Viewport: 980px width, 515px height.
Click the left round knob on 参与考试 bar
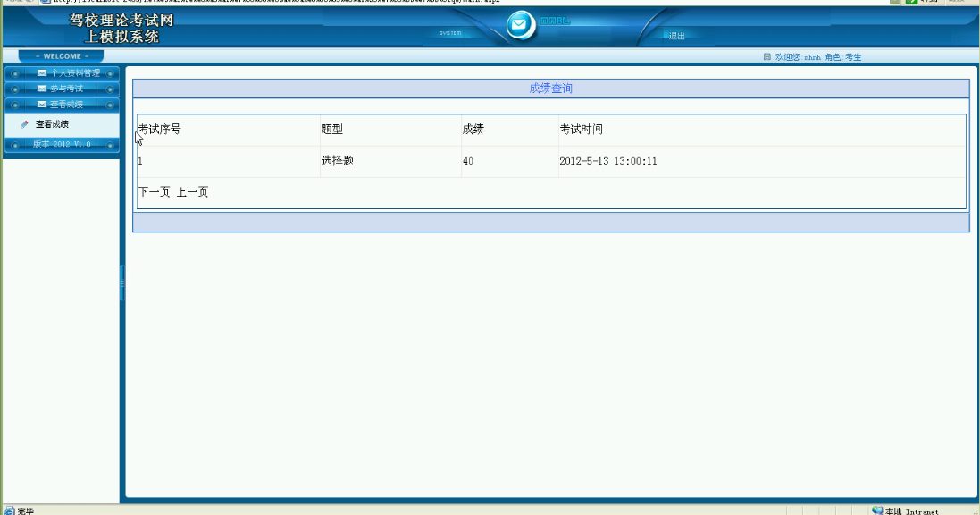pyautogui.click(x=15, y=89)
